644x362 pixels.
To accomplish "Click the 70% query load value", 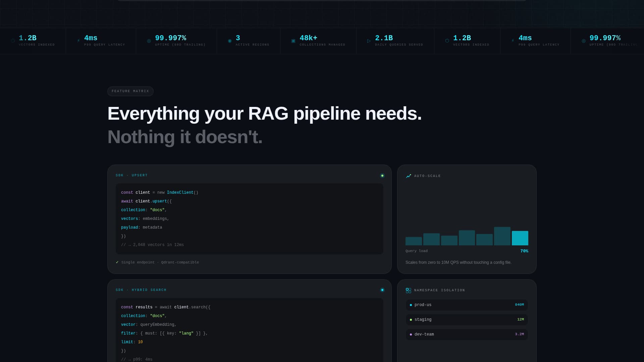I will [524, 251].
